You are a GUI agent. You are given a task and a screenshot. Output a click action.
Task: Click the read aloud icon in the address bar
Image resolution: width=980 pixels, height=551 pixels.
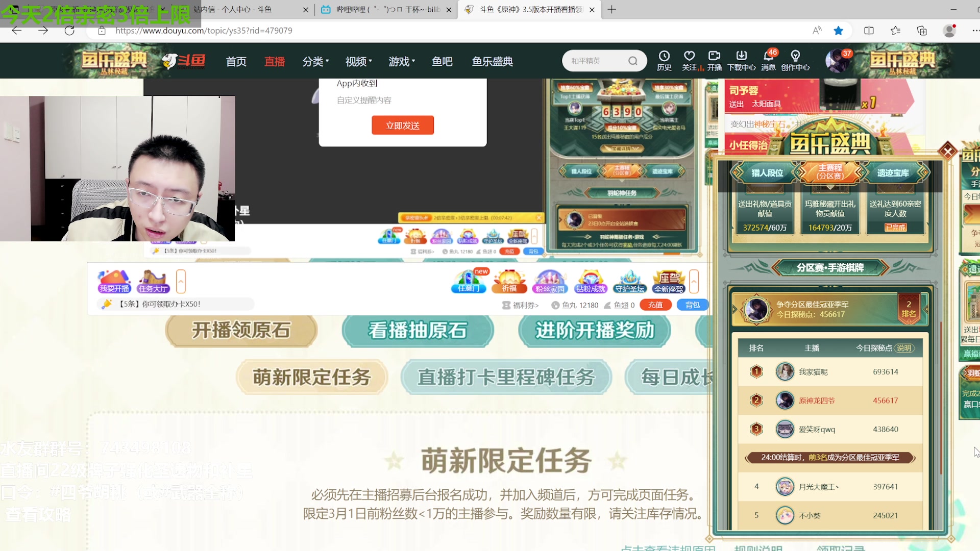[817, 31]
